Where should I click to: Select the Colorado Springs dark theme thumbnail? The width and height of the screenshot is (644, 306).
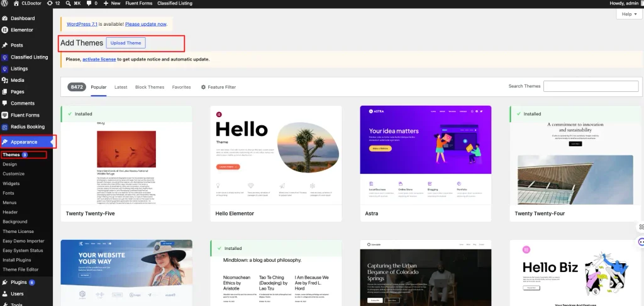(426, 273)
